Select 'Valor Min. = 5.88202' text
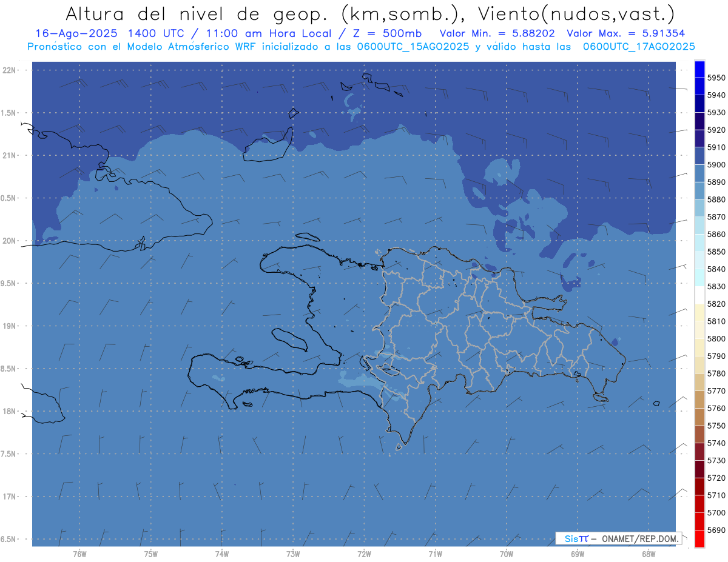Screen dimensions: 728x562 pos(497,33)
